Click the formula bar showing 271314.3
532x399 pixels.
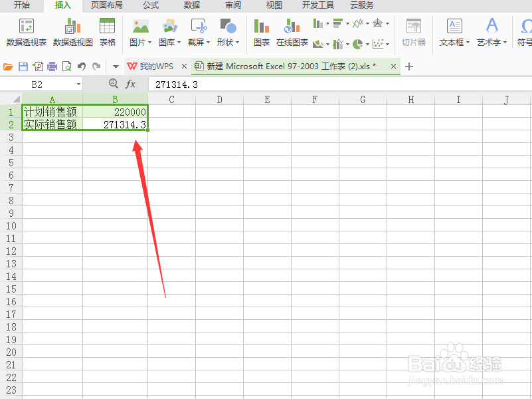coord(340,84)
